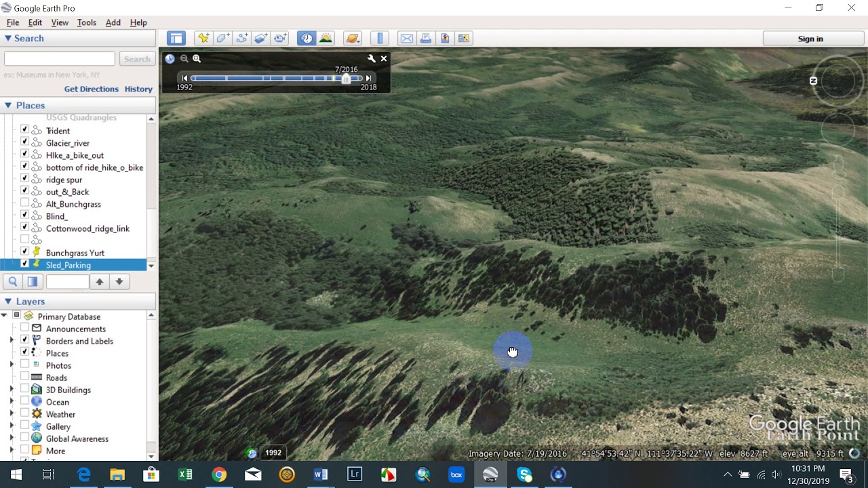This screenshot has width=868, height=488.
Task: Show sunlight across the landscape
Action: pyautogui.click(x=325, y=39)
